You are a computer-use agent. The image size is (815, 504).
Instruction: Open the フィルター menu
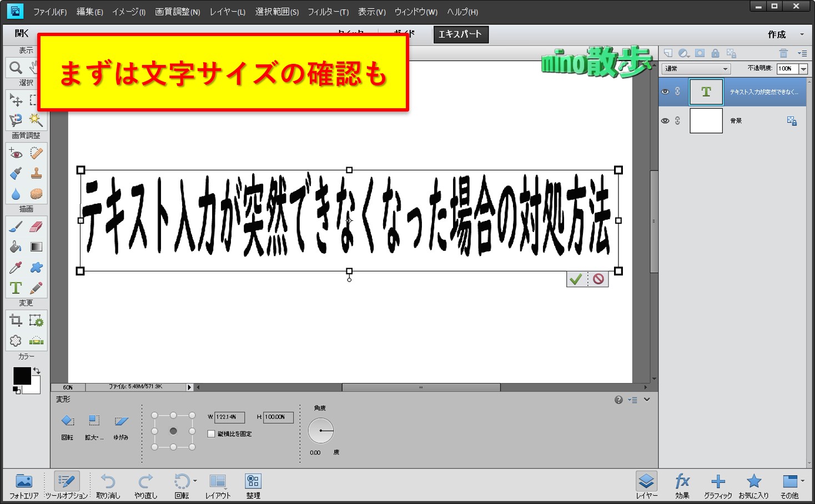click(x=328, y=12)
